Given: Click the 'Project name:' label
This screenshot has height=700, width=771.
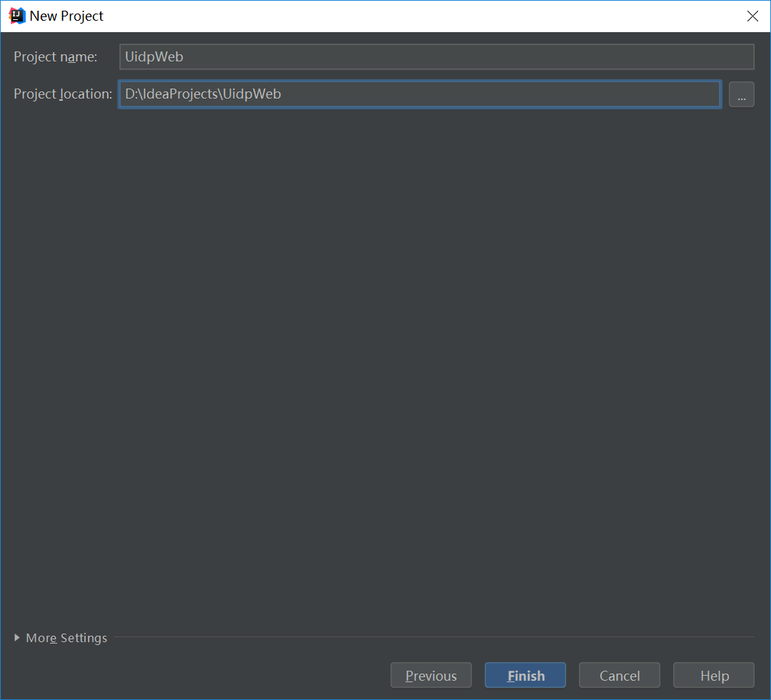Looking at the screenshot, I should 56,56.
